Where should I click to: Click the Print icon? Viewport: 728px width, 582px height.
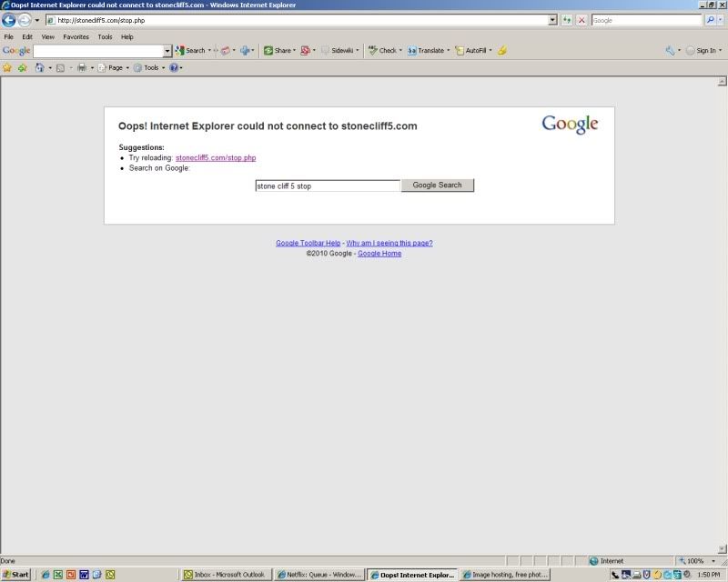click(x=82, y=68)
